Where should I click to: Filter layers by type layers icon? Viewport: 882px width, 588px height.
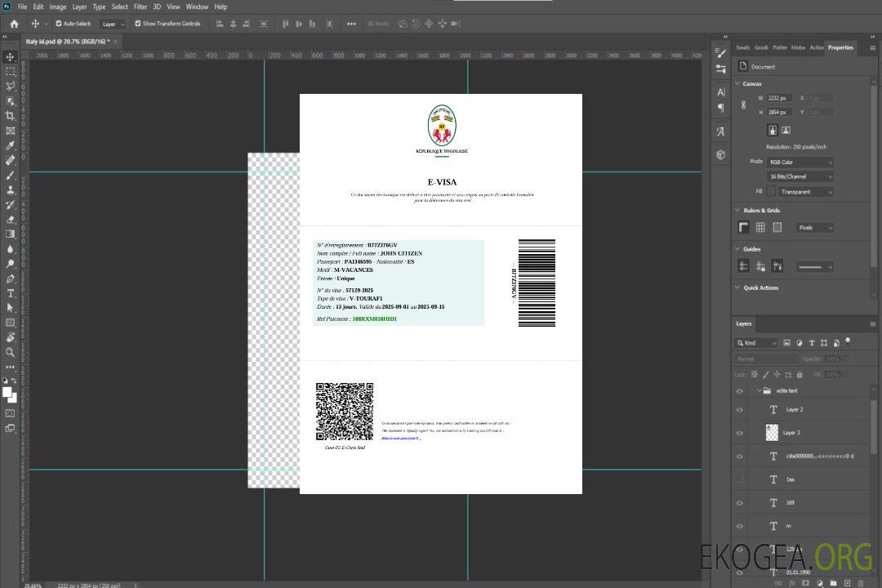pos(812,343)
